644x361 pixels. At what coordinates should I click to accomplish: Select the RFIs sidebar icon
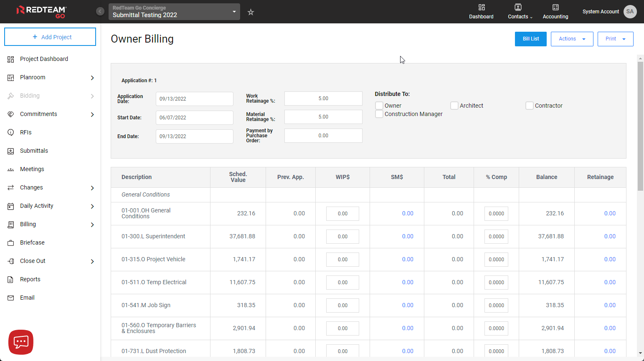pyautogui.click(x=10, y=132)
